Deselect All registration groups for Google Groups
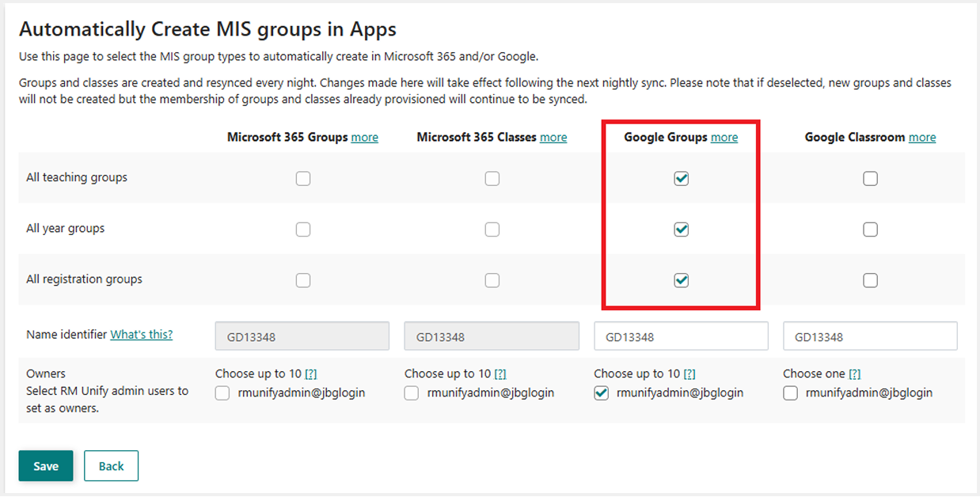Screen dimensions: 980x497 coord(682,279)
